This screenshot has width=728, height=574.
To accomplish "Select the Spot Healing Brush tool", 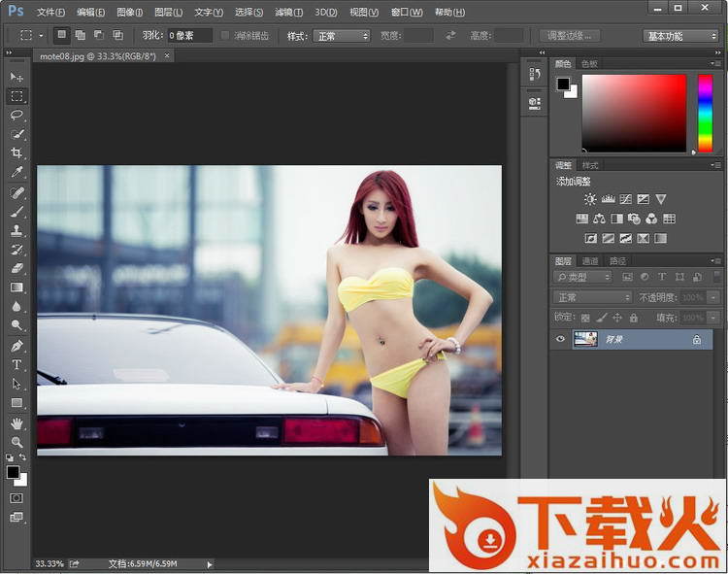I will (17, 192).
